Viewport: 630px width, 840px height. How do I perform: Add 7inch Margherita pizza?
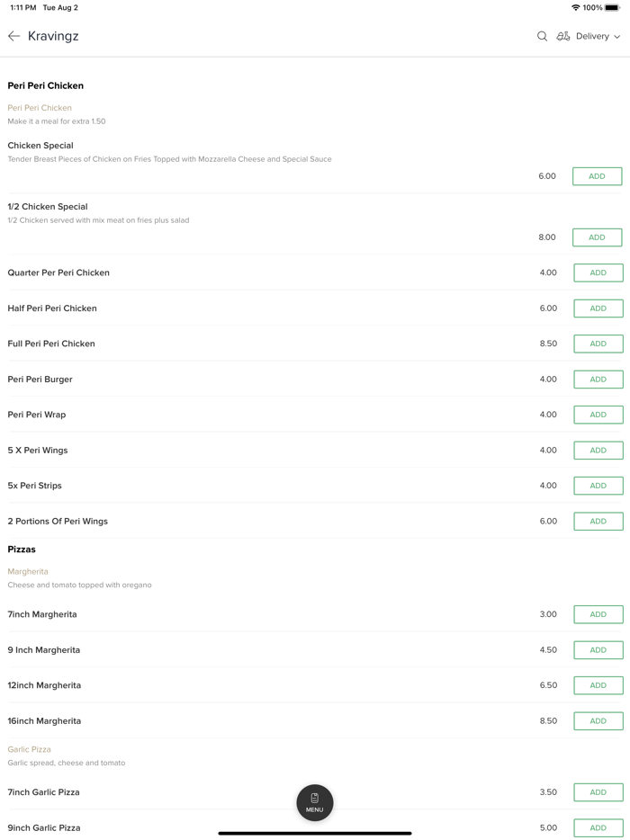(x=598, y=614)
